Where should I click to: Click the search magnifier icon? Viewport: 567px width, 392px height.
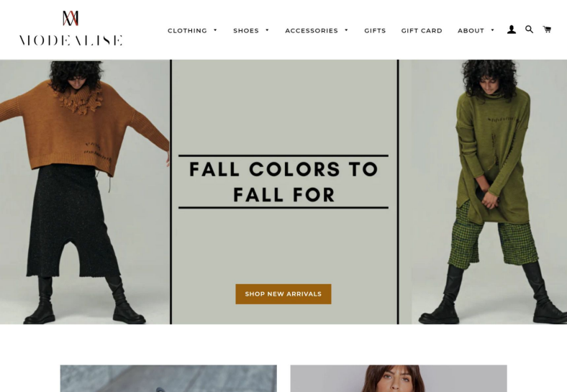click(x=529, y=29)
